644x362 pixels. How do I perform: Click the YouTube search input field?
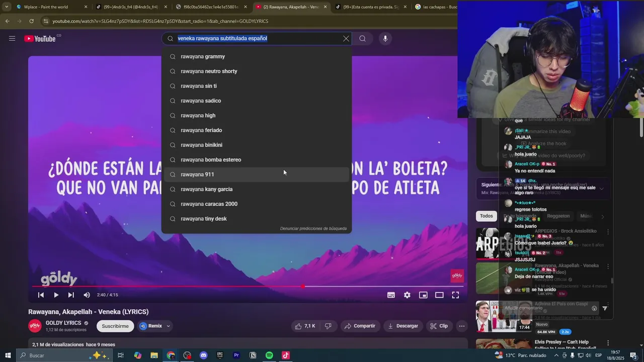pos(257,39)
